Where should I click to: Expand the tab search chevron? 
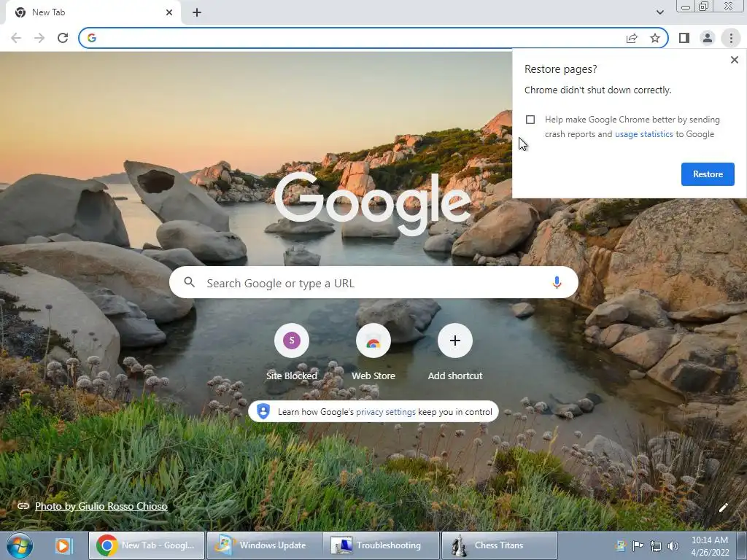click(659, 12)
